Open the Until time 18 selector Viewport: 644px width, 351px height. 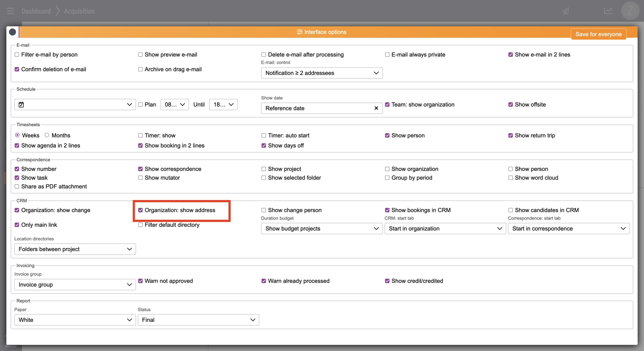click(x=223, y=104)
